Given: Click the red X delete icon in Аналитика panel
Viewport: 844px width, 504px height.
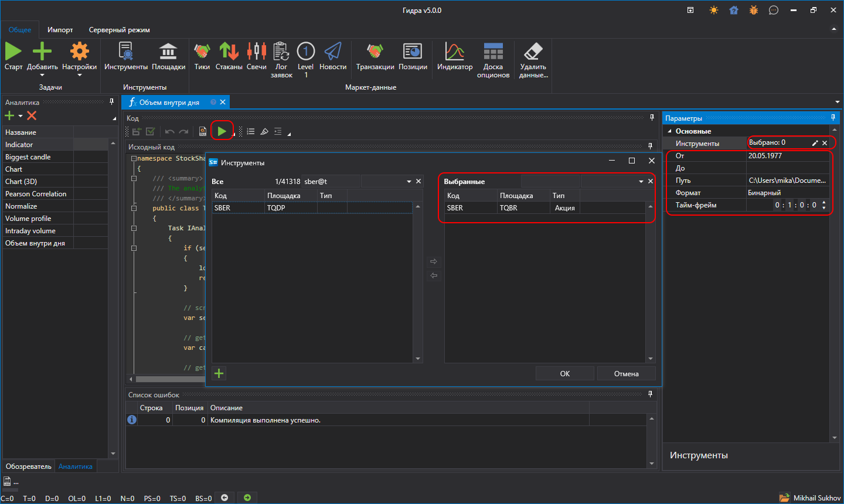Looking at the screenshot, I should [x=32, y=116].
